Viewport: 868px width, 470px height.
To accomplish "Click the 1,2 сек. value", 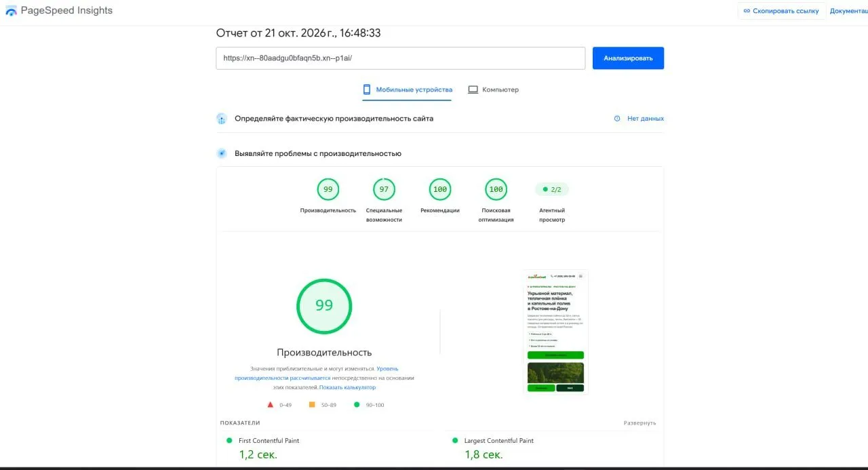I will pyautogui.click(x=258, y=454).
